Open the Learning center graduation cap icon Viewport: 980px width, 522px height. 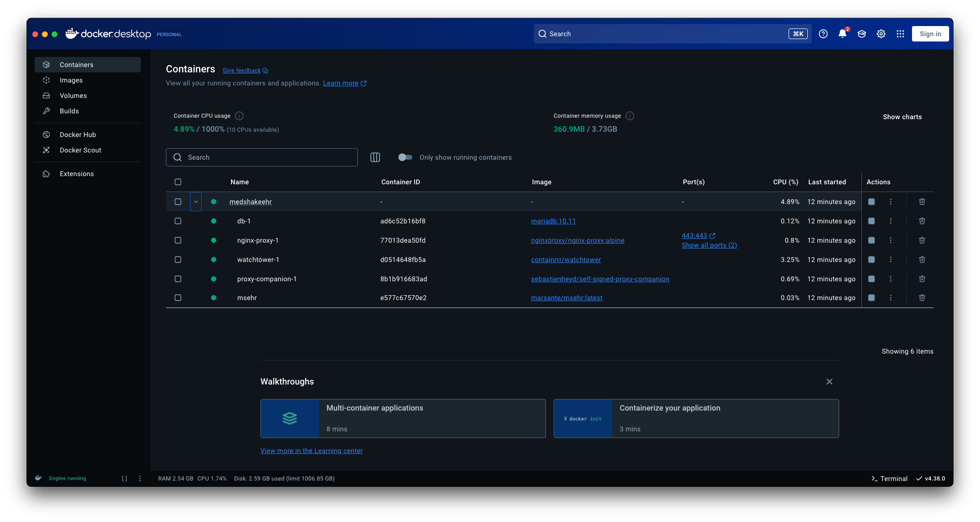point(862,34)
